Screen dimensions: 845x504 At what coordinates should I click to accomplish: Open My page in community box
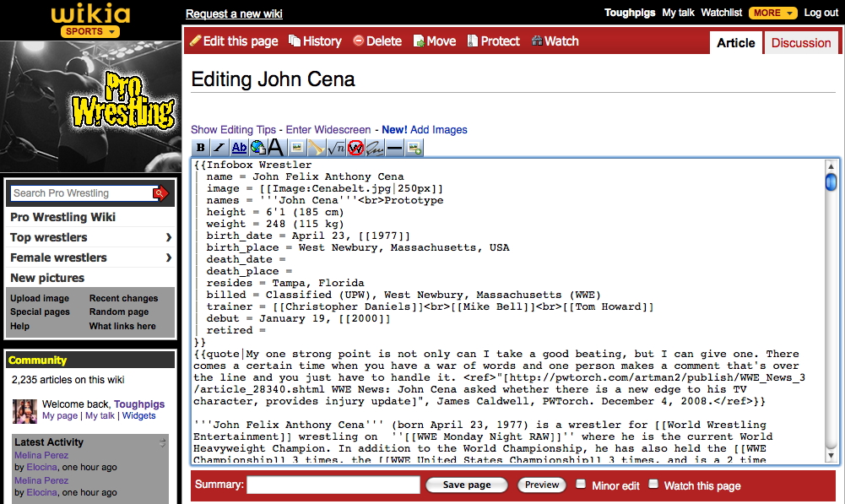coord(60,415)
